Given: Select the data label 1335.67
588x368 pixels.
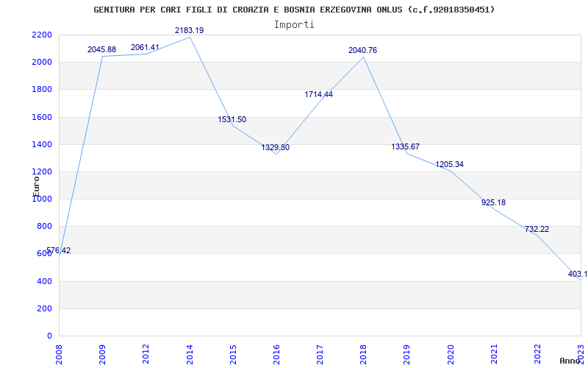Looking at the screenshot, I should pos(406,146).
